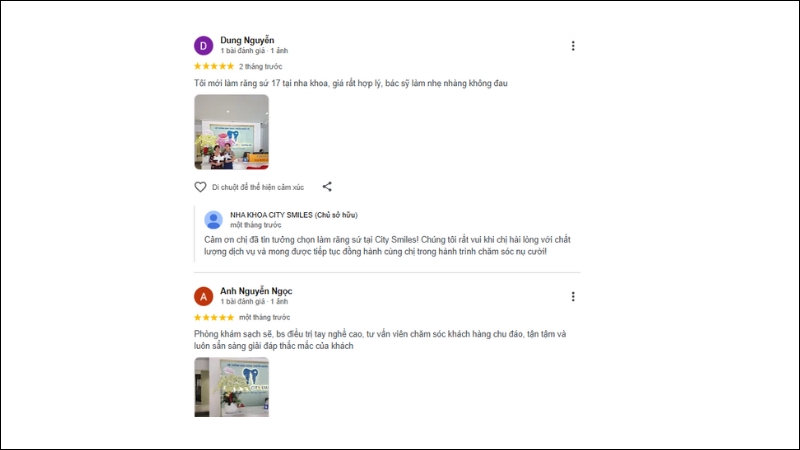This screenshot has width=800, height=450.
Task: Click Anh Nguyễn Ngọc's orange A avatar
Action: 203,296
